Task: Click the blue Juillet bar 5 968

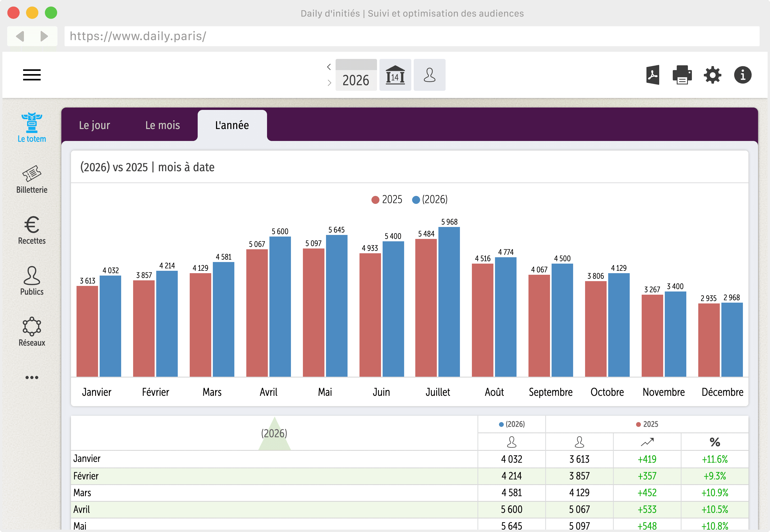Action: 449,302
